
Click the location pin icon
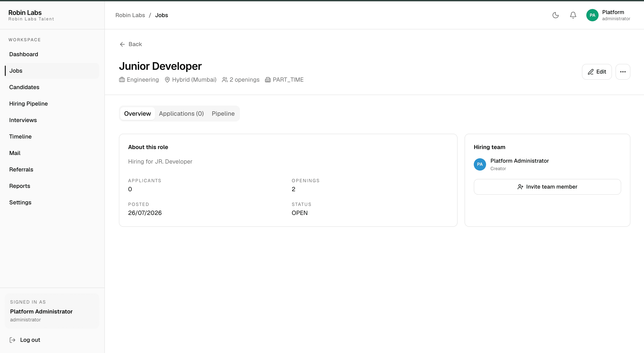point(167,79)
